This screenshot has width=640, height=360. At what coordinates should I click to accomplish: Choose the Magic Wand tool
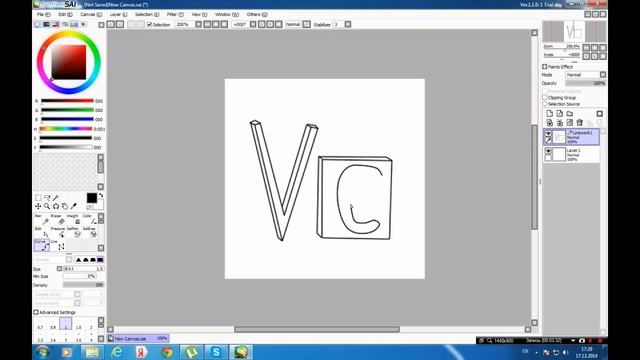tap(56, 198)
